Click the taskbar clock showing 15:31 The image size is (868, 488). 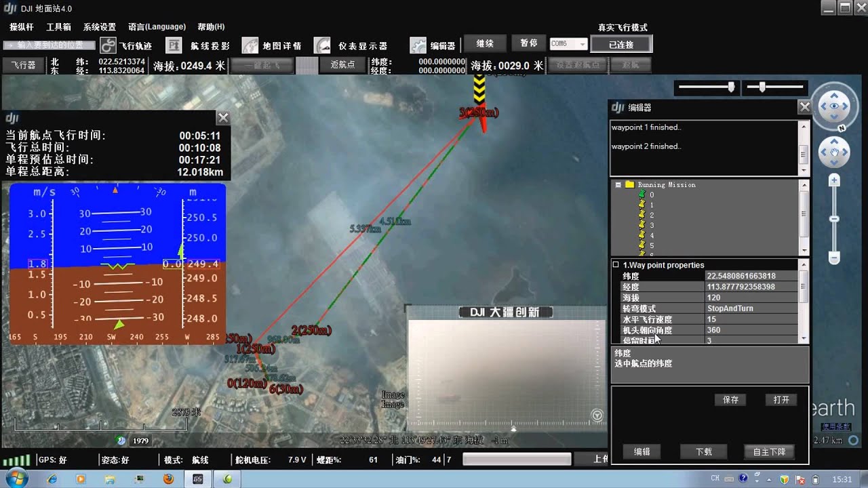pos(842,479)
